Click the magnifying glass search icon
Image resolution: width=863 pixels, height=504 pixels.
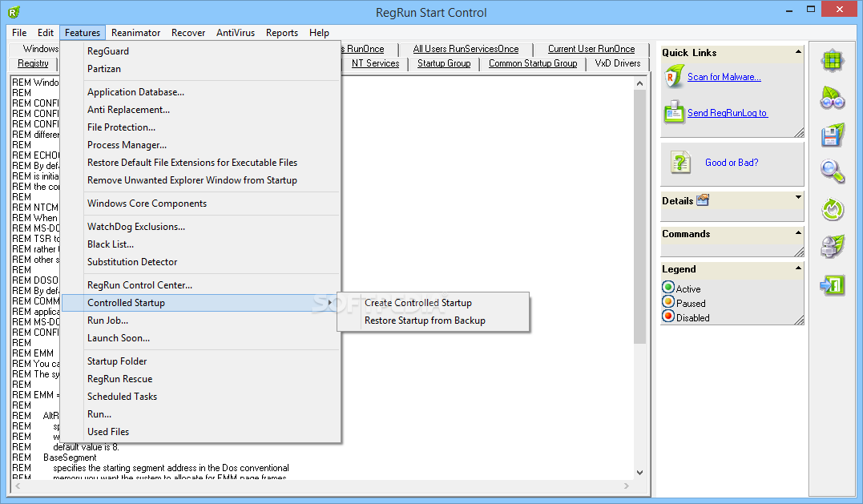coord(833,171)
